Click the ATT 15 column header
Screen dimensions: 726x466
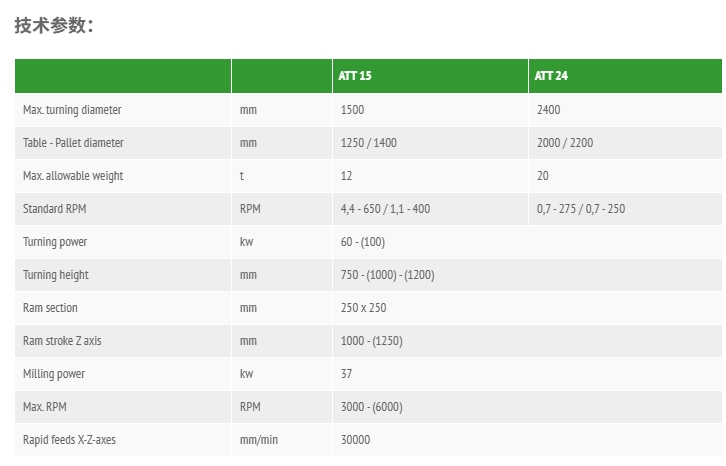tap(355, 76)
